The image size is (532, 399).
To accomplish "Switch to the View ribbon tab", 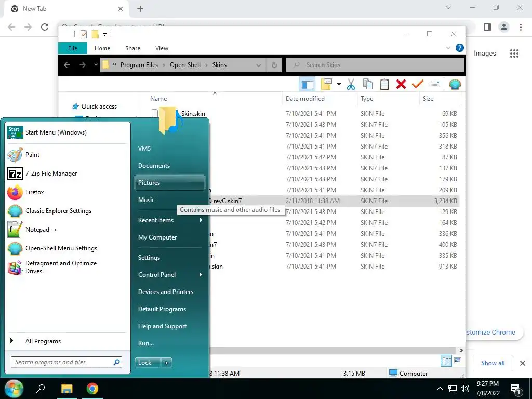I will [x=162, y=48].
